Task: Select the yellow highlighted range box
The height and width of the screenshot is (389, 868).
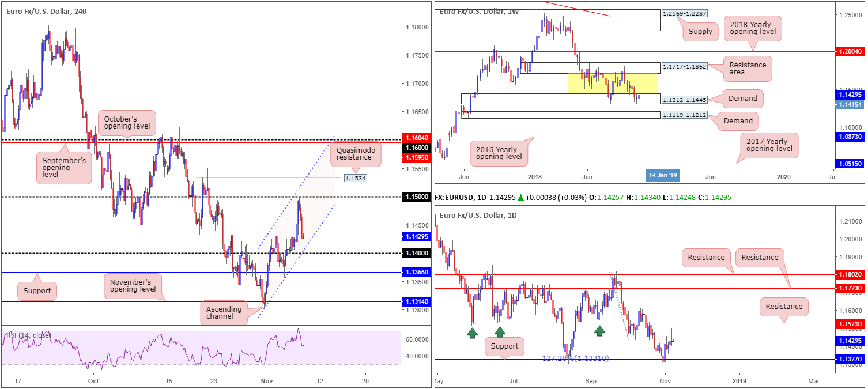Action: [x=613, y=83]
